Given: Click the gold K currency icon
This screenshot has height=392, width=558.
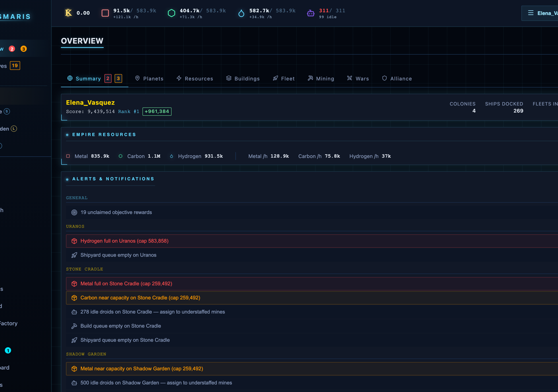Looking at the screenshot, I should pyautogui.click(x=68, y=13).
